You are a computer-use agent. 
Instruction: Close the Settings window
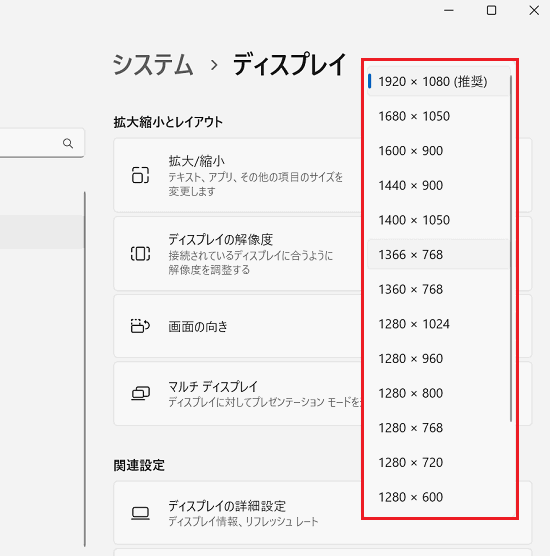pos(534,11)
